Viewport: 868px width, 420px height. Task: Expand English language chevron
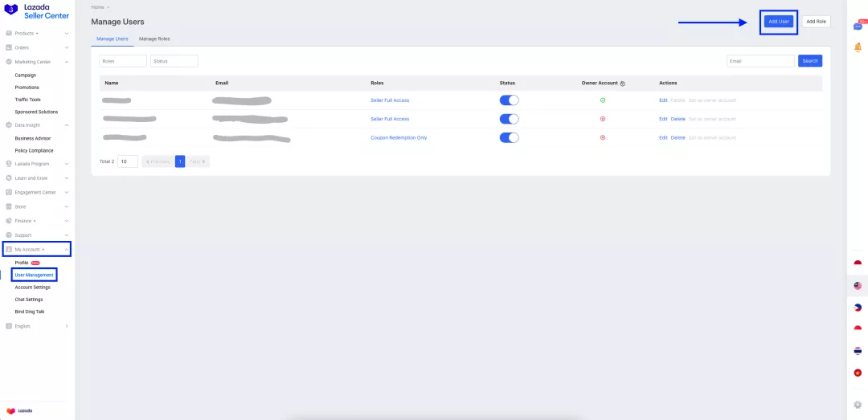click(67, 326)
